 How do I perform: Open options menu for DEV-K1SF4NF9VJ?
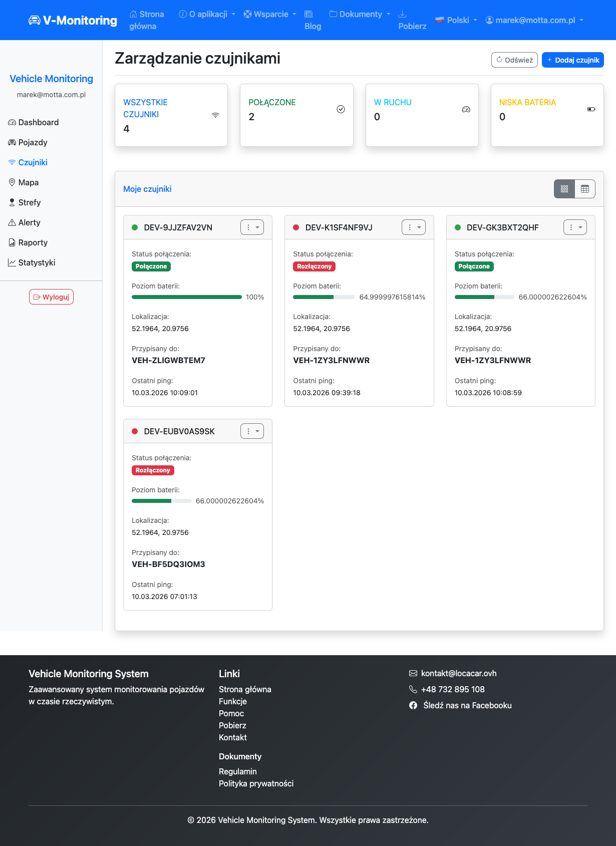point(413,227)
